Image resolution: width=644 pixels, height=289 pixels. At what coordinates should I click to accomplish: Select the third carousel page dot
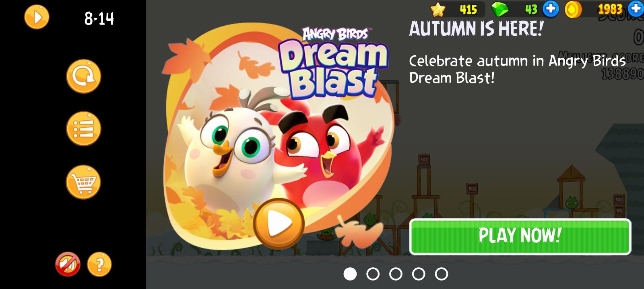[x=396, y=274]
